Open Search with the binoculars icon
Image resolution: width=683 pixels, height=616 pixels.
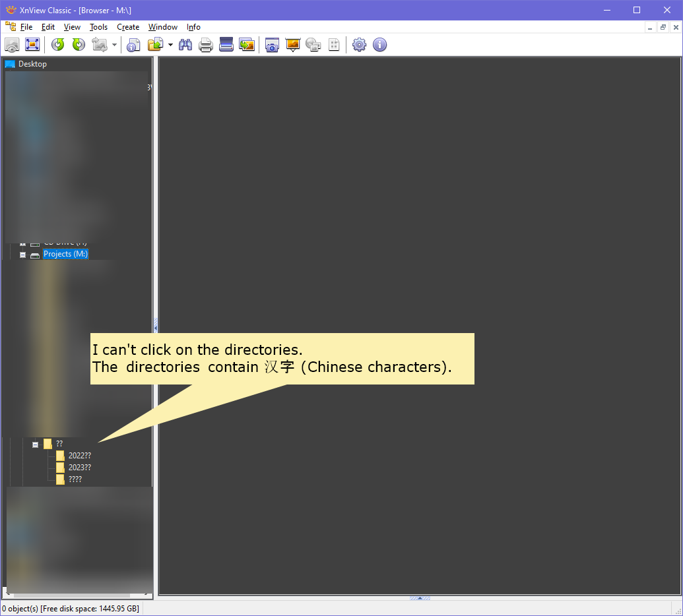pos(185,44)
